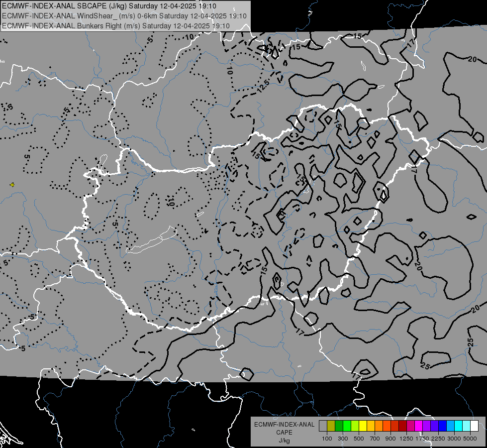
Task: Click the gray swatch in the CAPE legend
Action: point(323,426)
